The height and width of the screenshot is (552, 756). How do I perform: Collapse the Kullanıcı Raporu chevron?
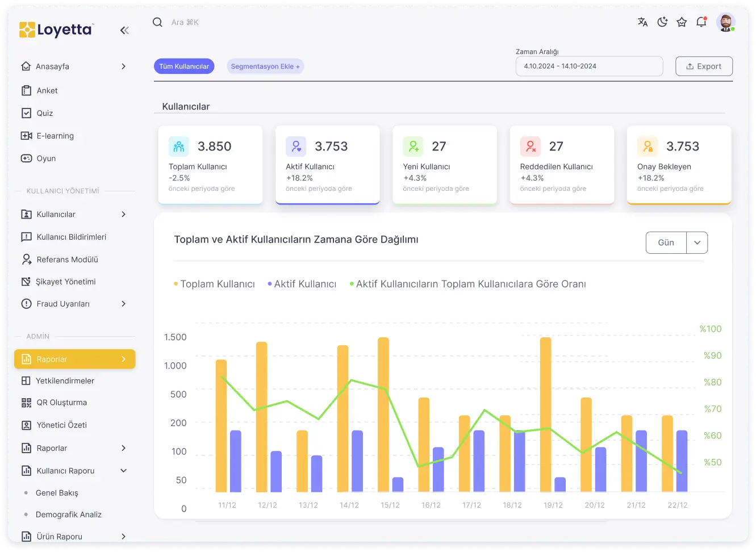pos(124,471)
